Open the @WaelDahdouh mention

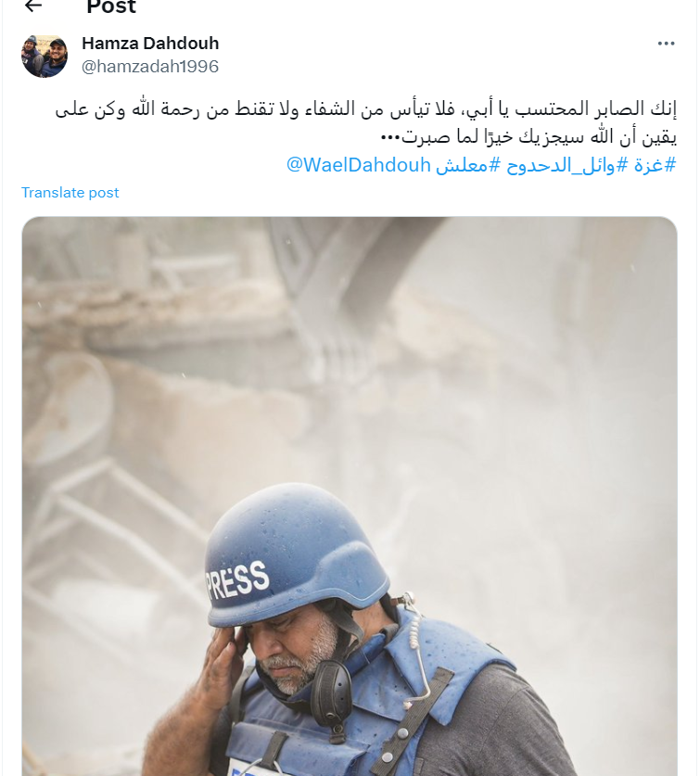point(359,165)
